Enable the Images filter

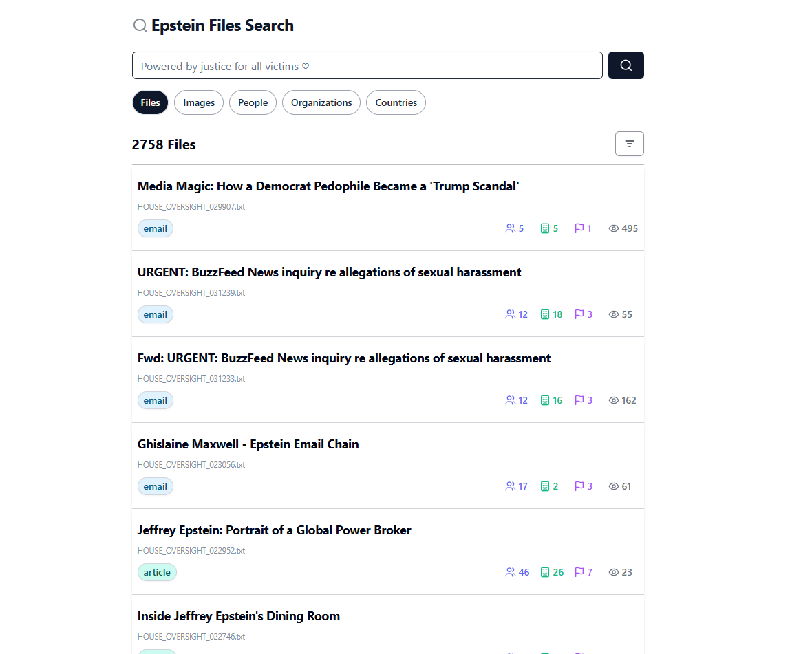(x=198, y=102)
